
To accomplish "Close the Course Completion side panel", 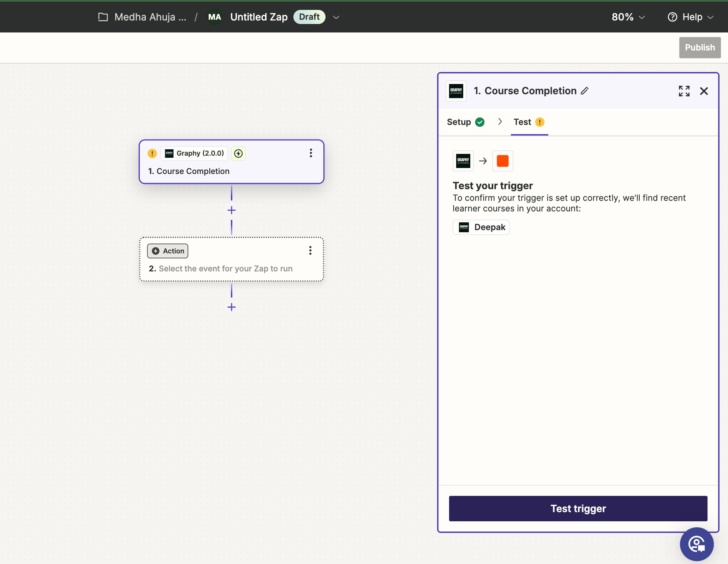I will pyautogui.click(x=704, y=91).
